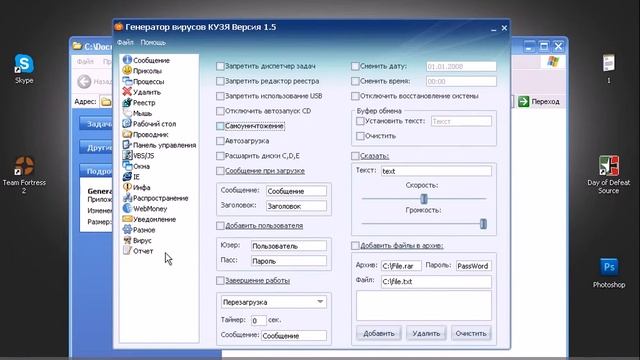Select the Уведомление envelope sidebar icon
The width and height of the screenshot is (640, 360).
coord(127,219)
